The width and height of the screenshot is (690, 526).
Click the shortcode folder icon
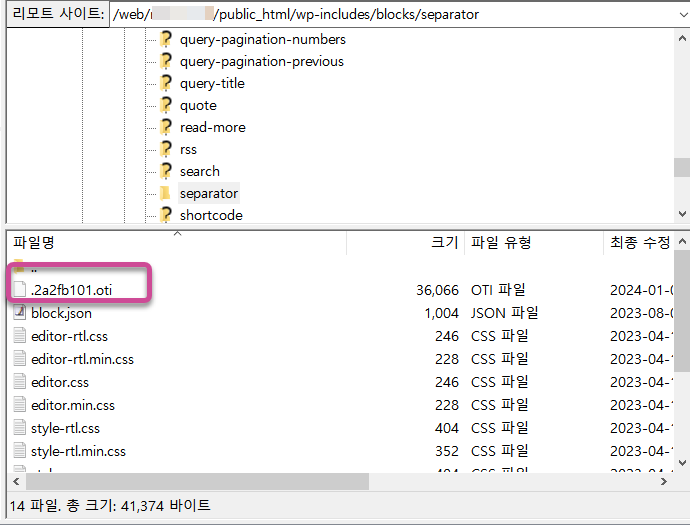tap(166, 215)
